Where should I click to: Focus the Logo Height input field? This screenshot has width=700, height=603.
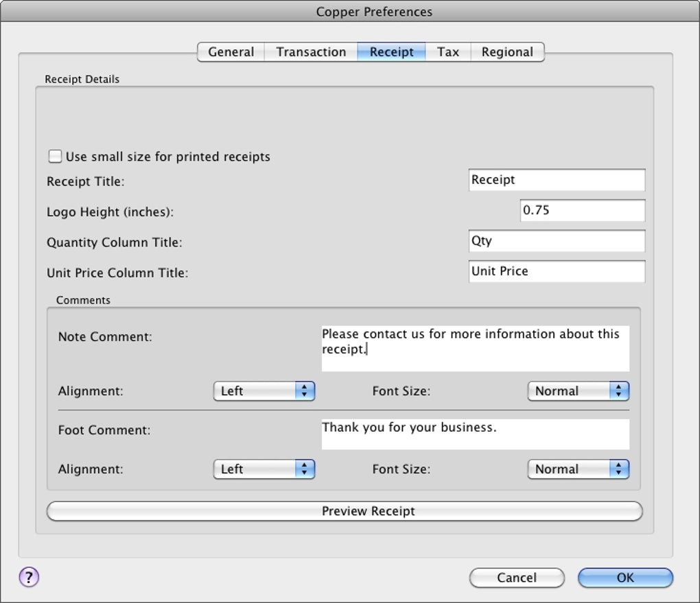pos(582,211)
